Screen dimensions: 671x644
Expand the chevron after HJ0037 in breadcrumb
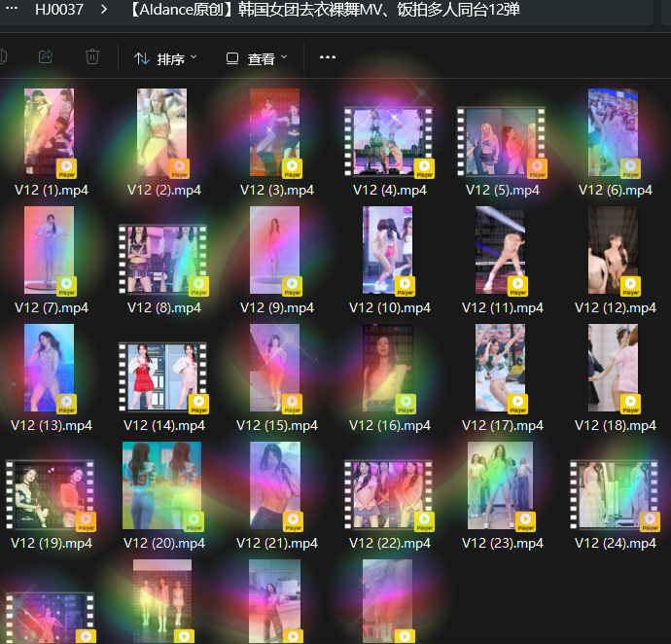(x=104, y=11)
